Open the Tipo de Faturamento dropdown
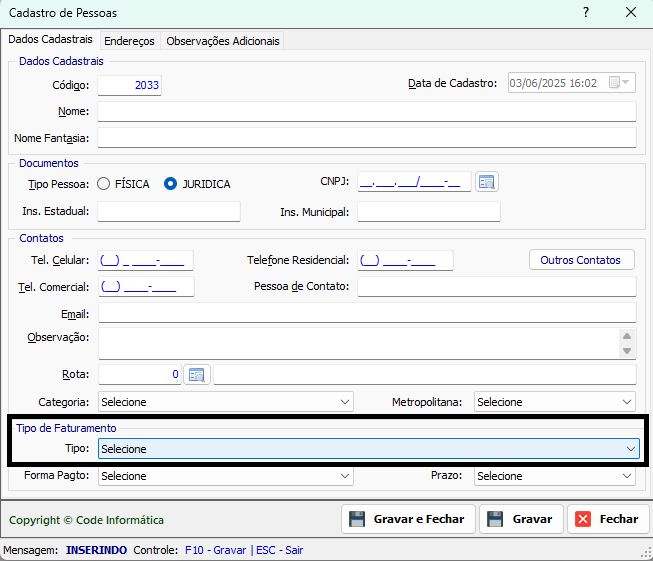Screen dimensions: 653x561 tap(369, 449)
